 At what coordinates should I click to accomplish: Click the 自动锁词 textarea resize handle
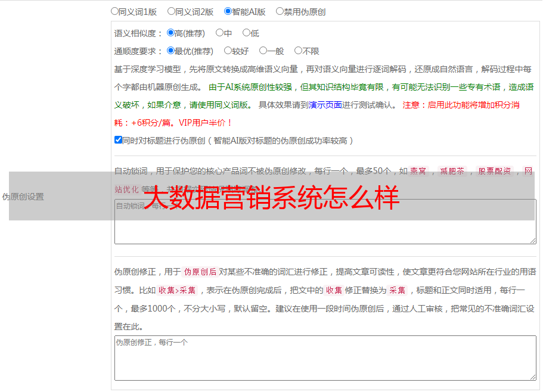[533, 241]
